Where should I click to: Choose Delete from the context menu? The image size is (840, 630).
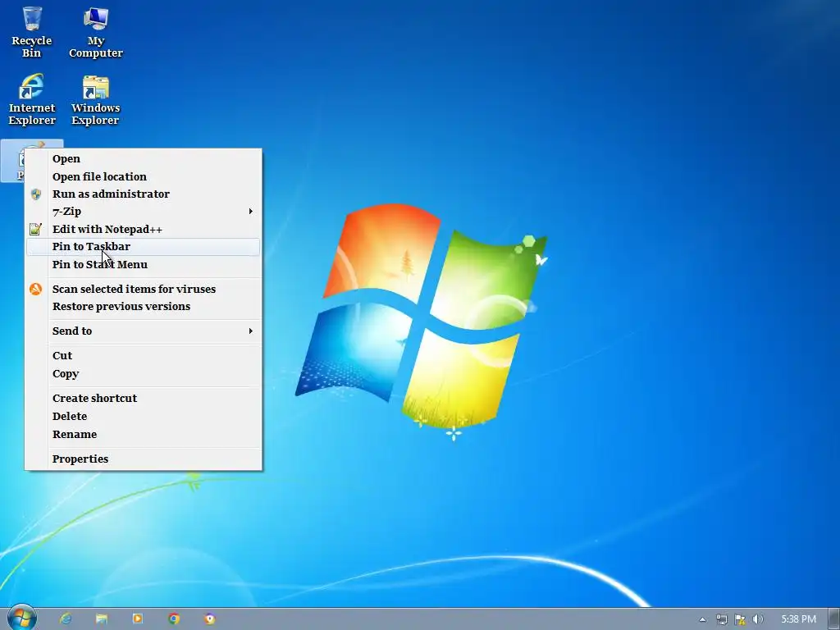tap(143, 416)
